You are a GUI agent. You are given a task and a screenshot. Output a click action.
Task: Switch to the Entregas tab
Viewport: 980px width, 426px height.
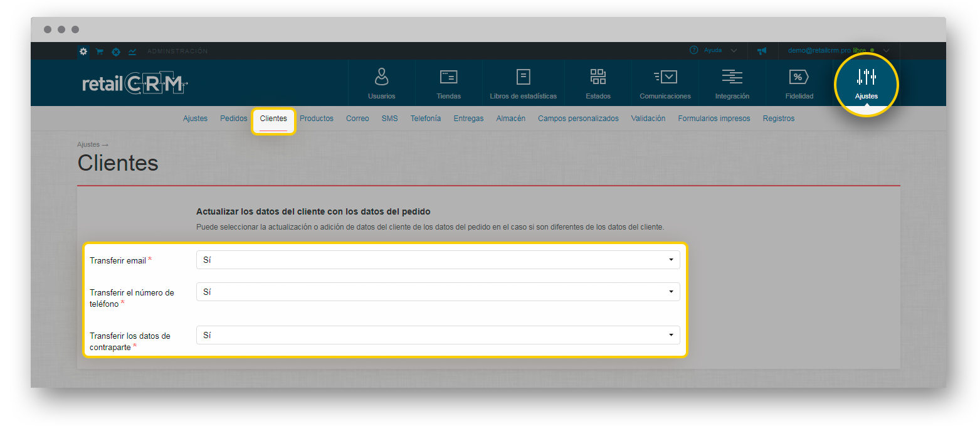(468, 119)
